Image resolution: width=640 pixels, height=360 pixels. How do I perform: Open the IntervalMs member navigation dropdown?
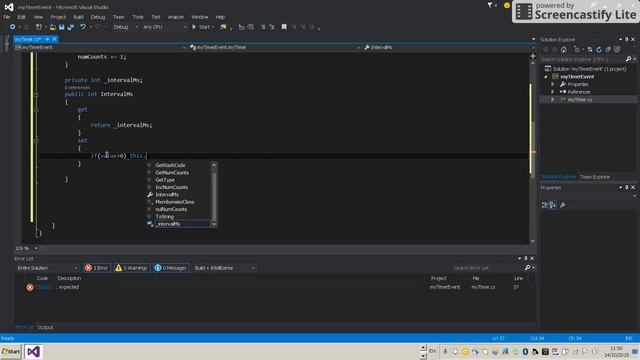click(450, 47)
